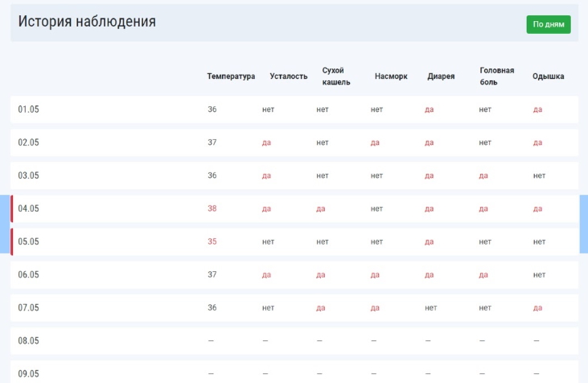Click the Диарея column header
Image resolution: width=588 pixels, height=383 pixels.
point(441,76)
